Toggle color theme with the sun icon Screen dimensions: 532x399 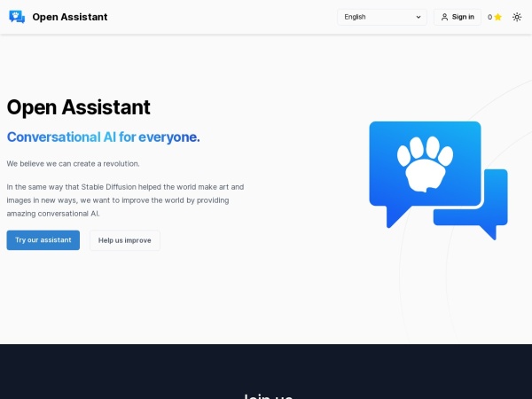point(517,17)
